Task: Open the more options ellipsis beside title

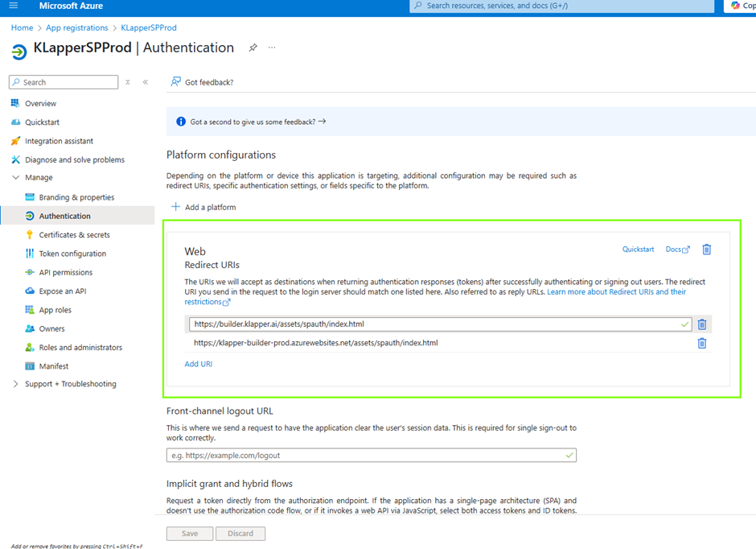Action: click(272, 47)
